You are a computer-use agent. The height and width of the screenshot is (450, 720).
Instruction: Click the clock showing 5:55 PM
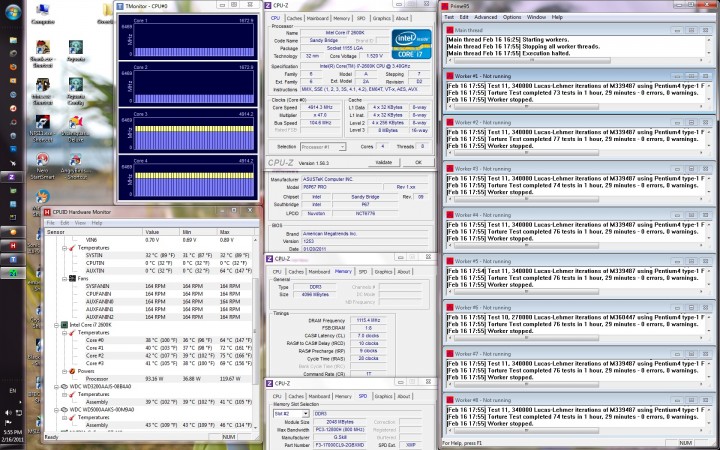(x=12, y=432)
